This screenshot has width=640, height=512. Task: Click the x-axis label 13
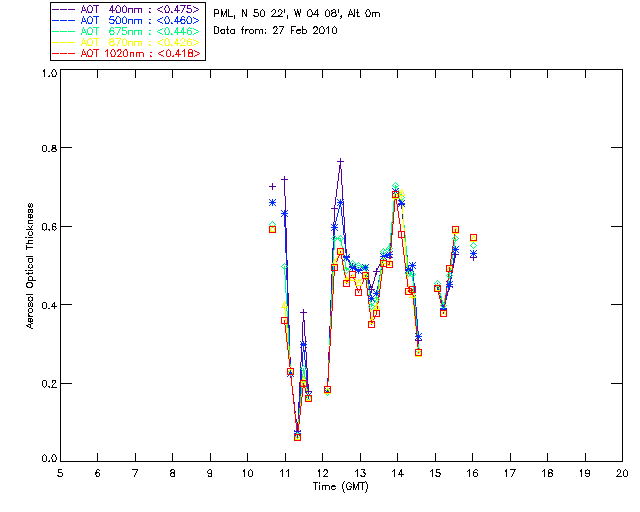(360, 474)
